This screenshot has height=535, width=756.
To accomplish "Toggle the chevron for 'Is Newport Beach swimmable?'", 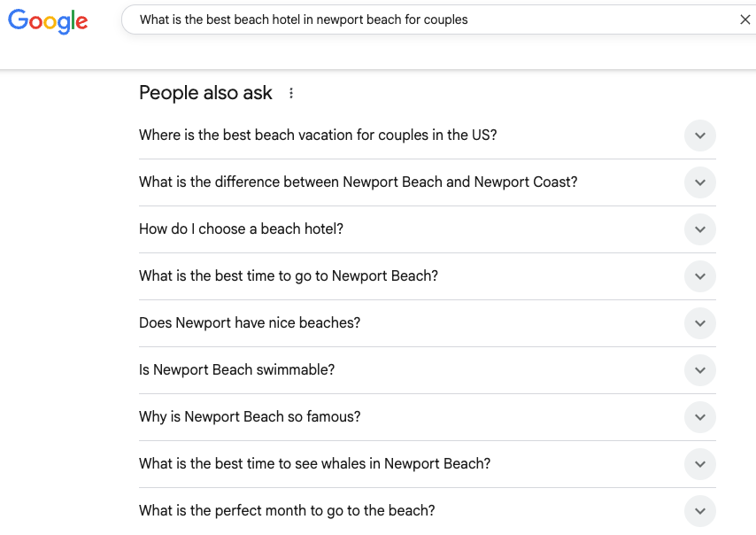I will pyautogui.click(x=700, y=370).
